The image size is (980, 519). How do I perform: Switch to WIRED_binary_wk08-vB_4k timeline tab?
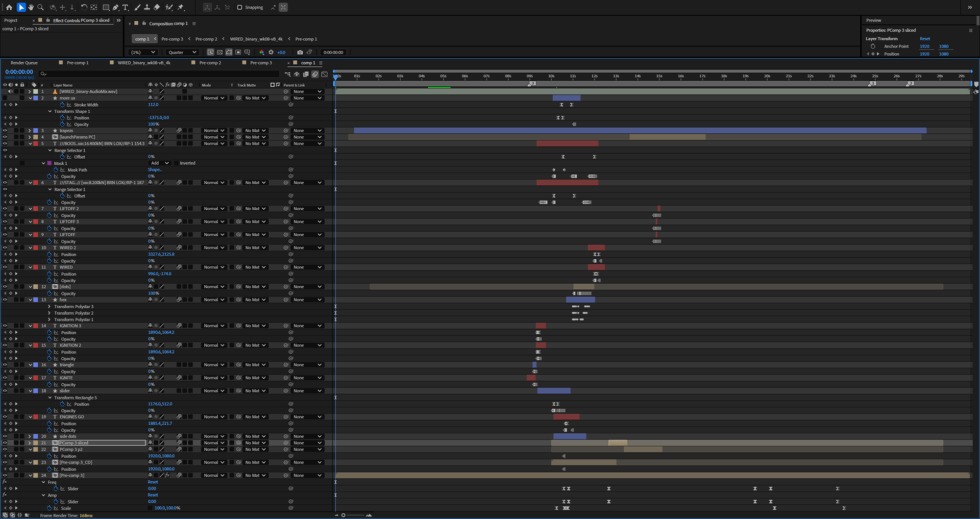click(x=144, y=63)
